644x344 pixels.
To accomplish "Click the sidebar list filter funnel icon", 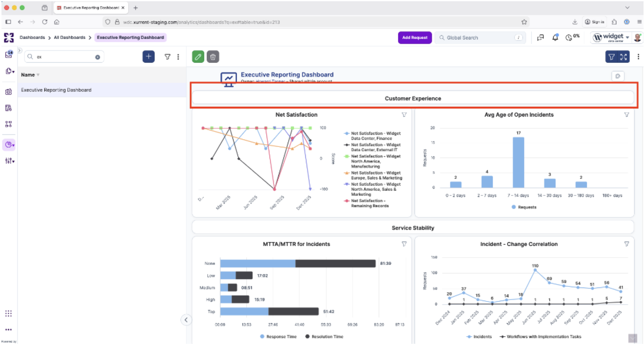I will (167, 57).
